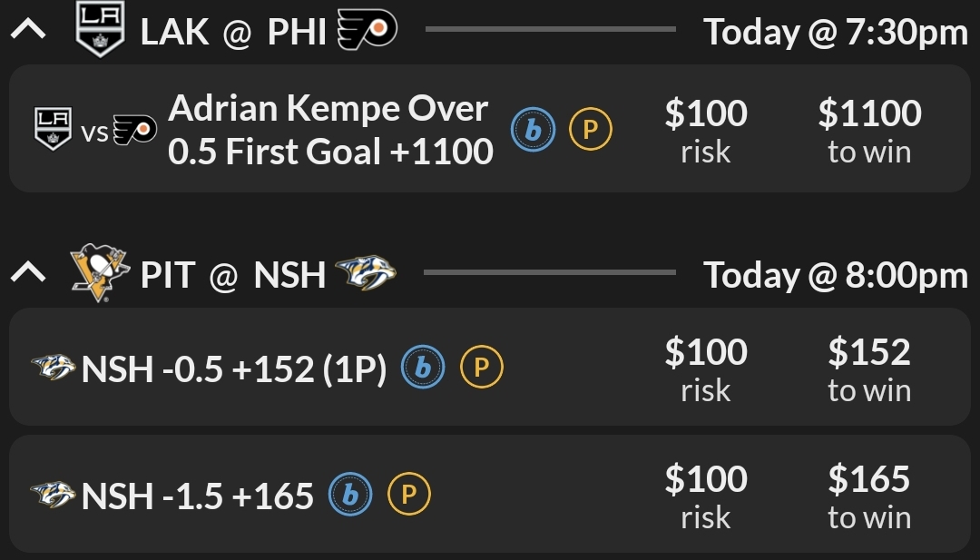Tap yellow 'P' icon on NSH -0.5 bet
This screenshot has height=560, width=980.
pos(481,368)
